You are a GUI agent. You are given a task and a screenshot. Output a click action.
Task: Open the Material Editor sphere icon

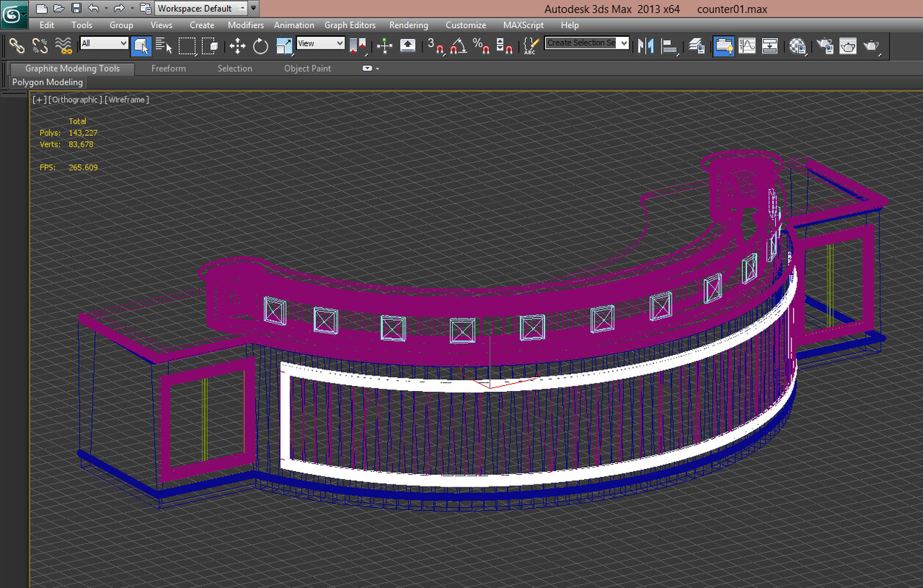[797, 46]
